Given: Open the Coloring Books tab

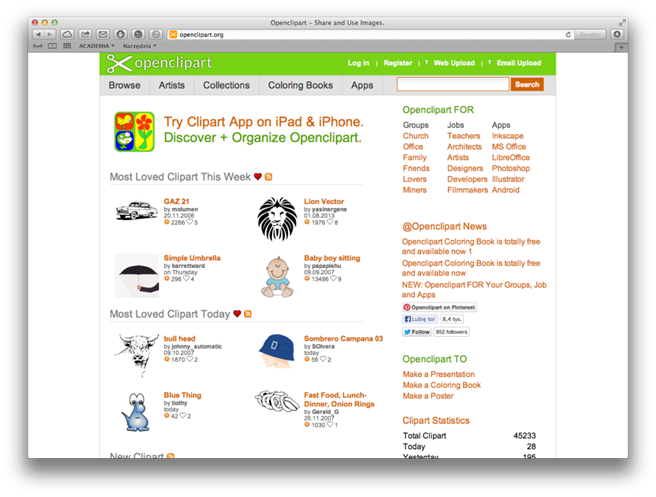Looking at the screenshot, I should point(300,85).
